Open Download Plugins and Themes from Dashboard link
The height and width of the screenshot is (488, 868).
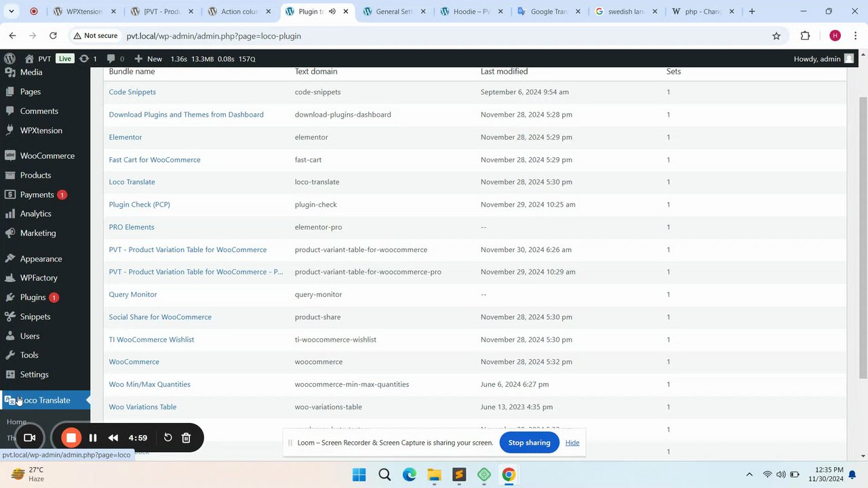[x=186, y=115]
